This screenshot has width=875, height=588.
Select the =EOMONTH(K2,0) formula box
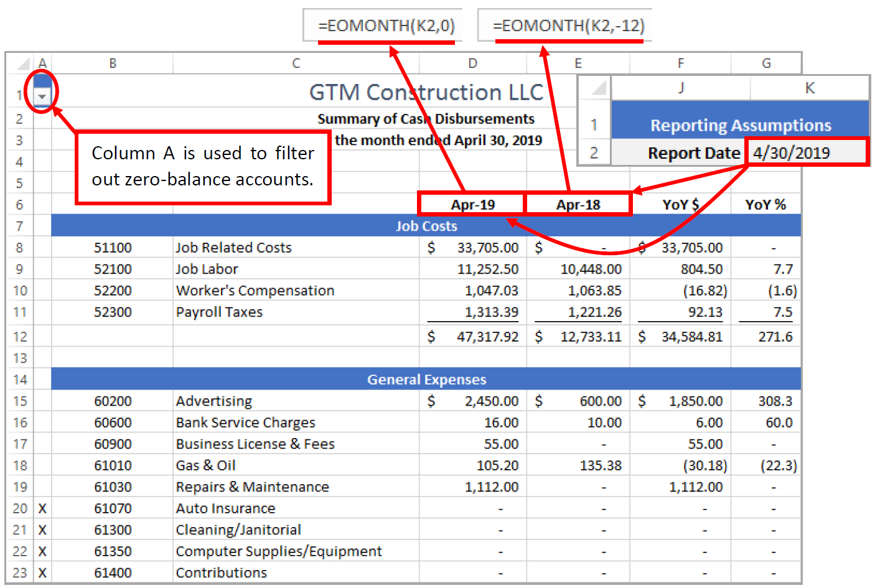382,26
